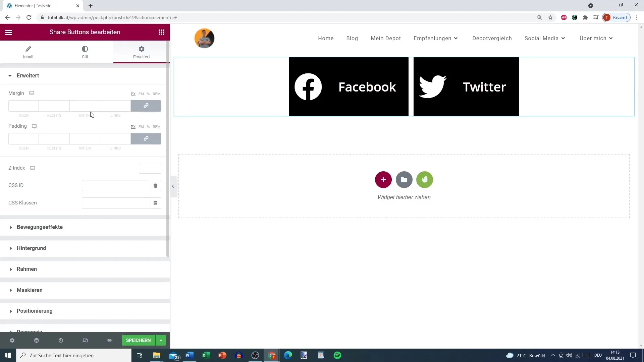This screenshot has height=362, width=644.
Task: Open Elementor page settings gear
Action: (x=12, y=340)
